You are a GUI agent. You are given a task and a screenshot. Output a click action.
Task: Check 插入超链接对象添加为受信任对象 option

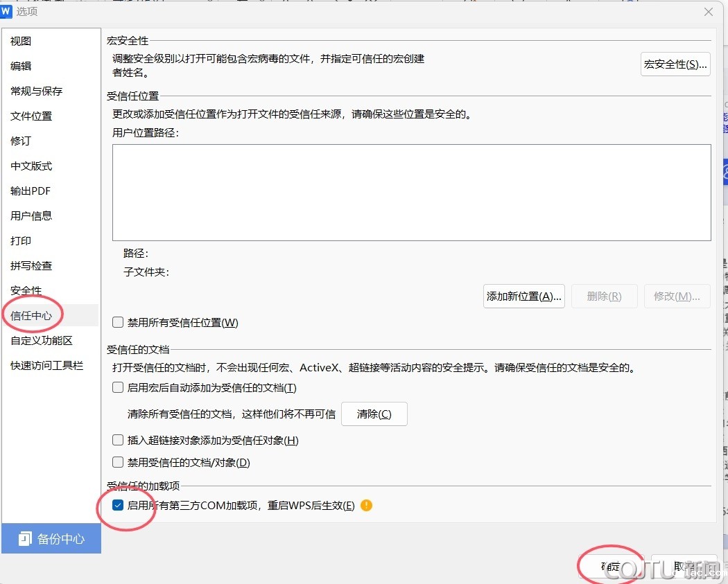pos(118,440)
